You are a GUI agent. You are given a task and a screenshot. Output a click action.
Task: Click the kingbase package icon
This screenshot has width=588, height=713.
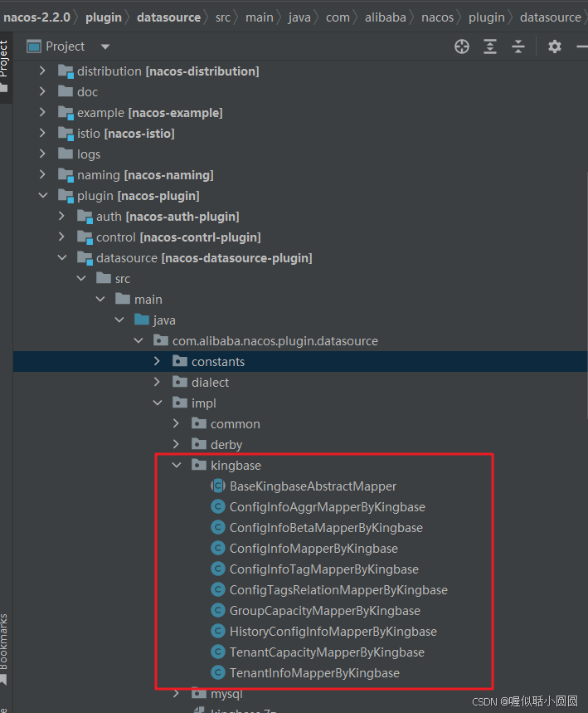(x=199, y=465)
